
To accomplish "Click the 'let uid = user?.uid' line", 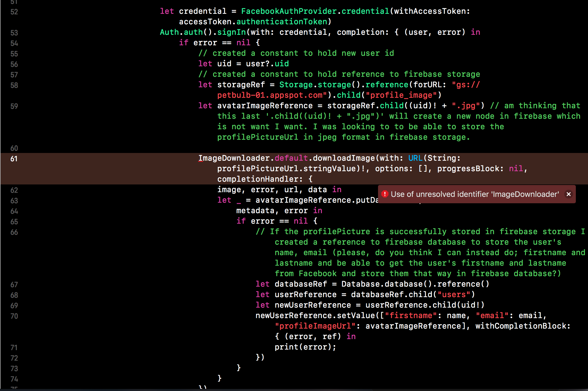I will (243, 64).
